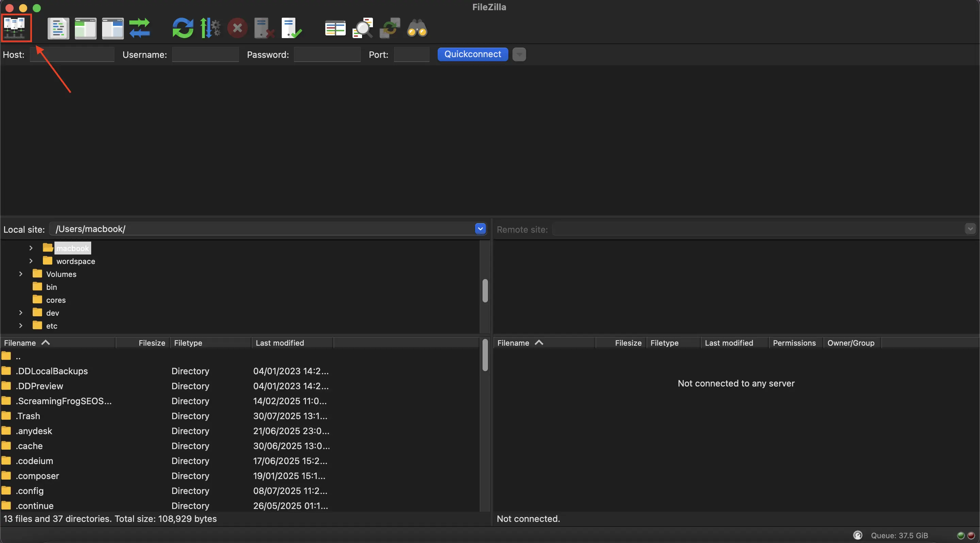Select the .ScreamingFrogSEOS... directory row
980x543 pixels.
[x=240, y=401]
